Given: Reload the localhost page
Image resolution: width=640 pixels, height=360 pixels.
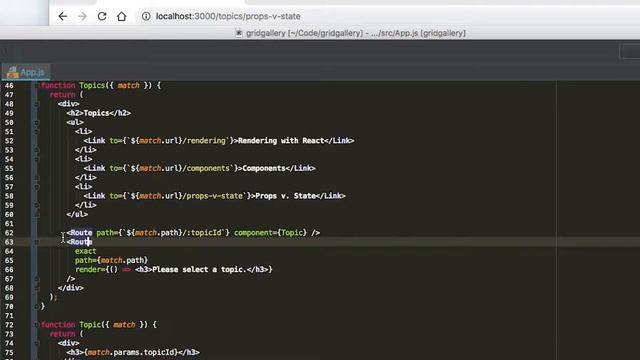Looking at the screenshot, I should point(102,16).
